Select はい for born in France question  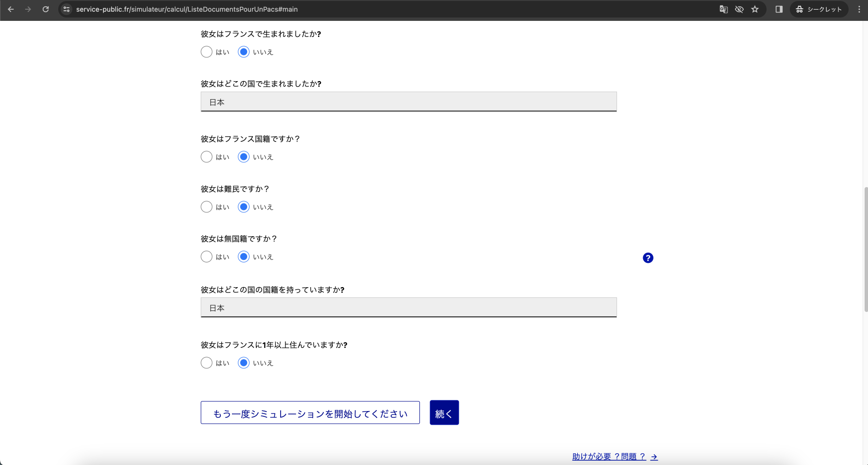pyautogui.click(x=206, y=52)
